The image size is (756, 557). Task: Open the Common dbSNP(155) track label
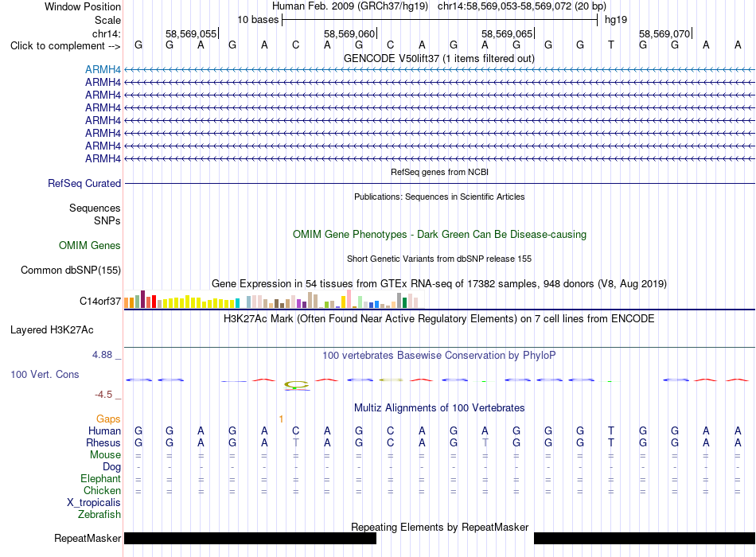pyautogui.click(x=70, y=270)
